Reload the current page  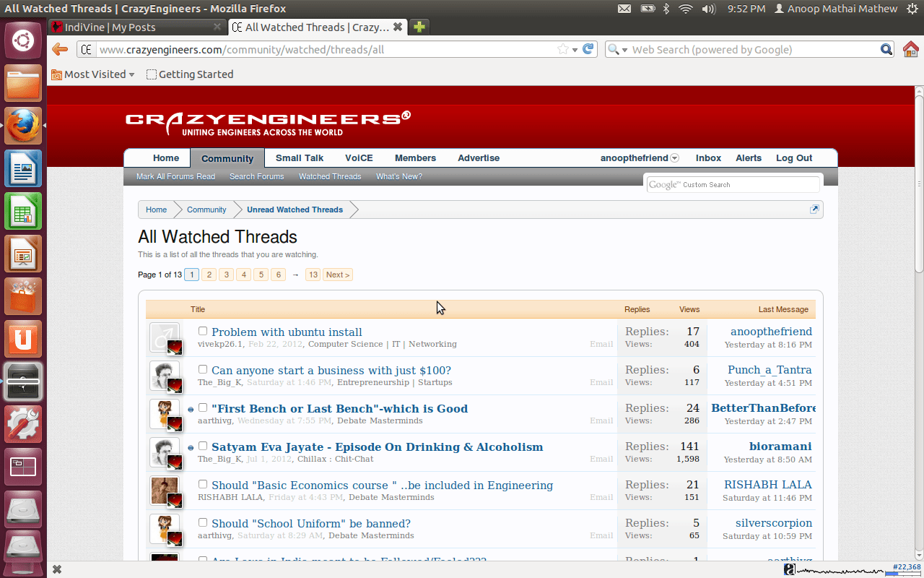(588, 49)
